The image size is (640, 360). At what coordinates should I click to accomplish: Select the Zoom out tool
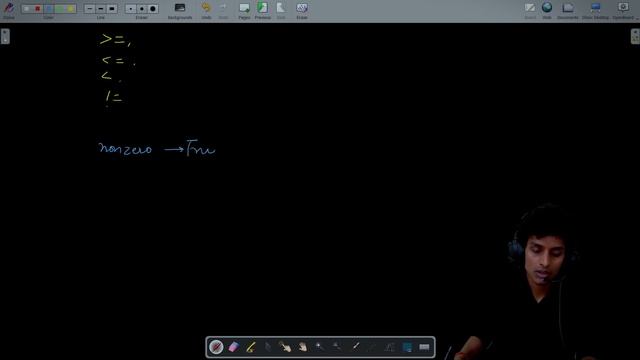337,347
